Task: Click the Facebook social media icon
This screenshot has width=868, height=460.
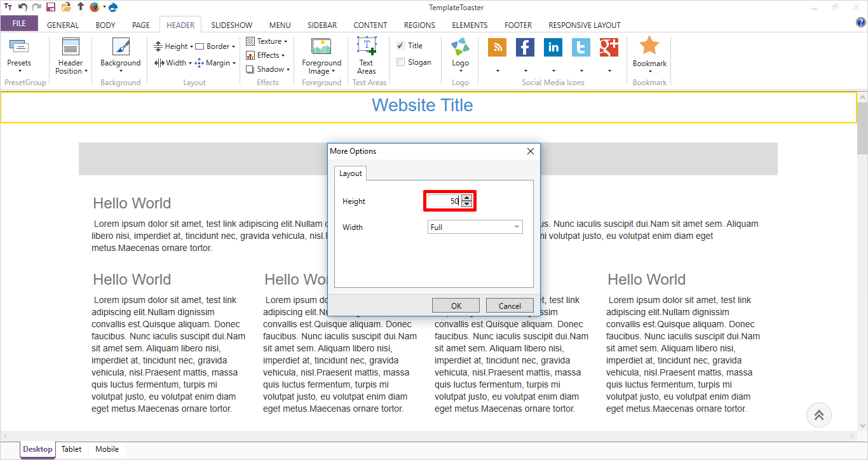Action: (x=525, y=48)
